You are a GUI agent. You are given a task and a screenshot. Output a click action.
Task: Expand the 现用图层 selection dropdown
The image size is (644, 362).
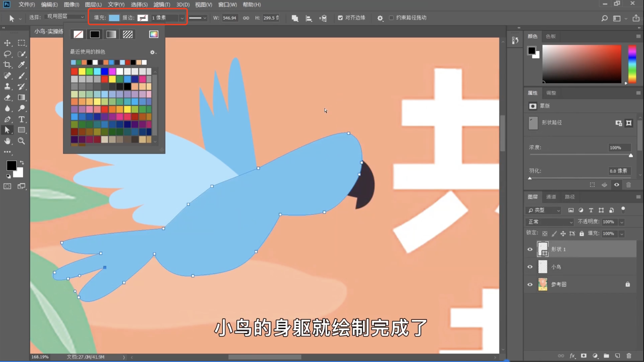tap(65, 17)
